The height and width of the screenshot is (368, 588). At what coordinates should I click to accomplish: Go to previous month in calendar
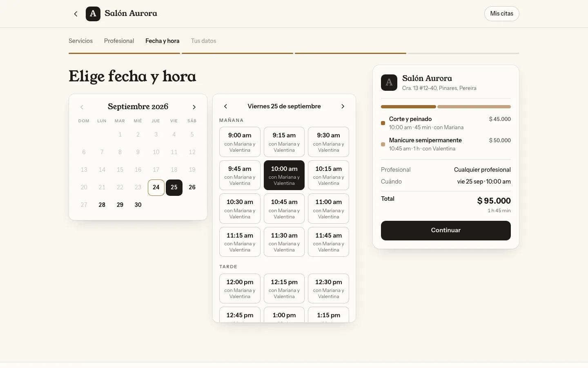(x=82, y=107)
